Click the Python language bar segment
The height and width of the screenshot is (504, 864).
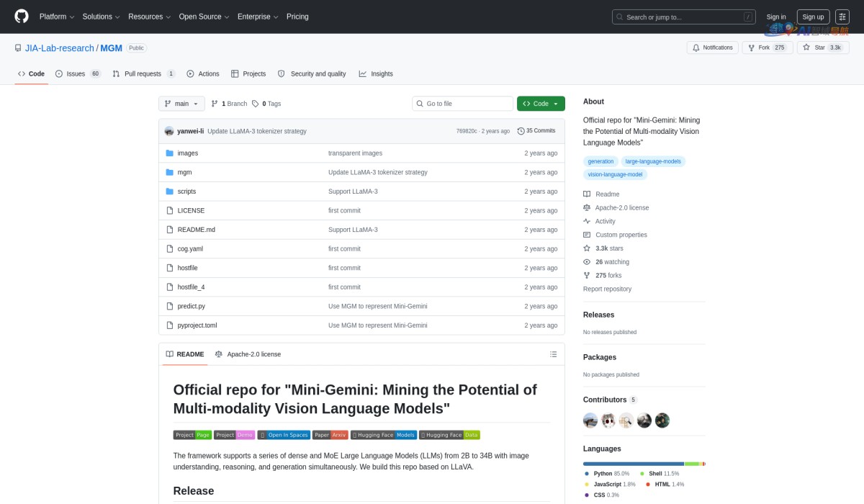[633, 464]
